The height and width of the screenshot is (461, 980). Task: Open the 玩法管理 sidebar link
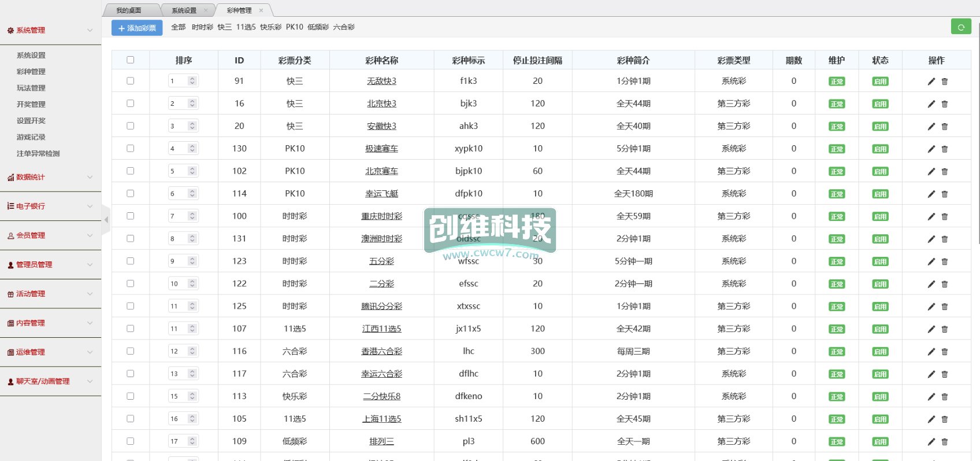pos(31,88)
